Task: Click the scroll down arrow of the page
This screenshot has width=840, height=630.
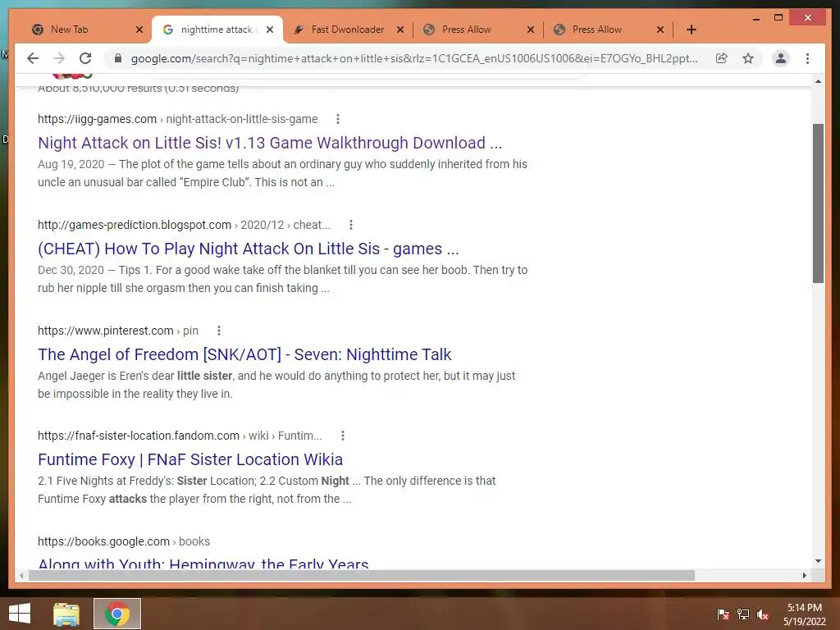Action: coord(818,561)
